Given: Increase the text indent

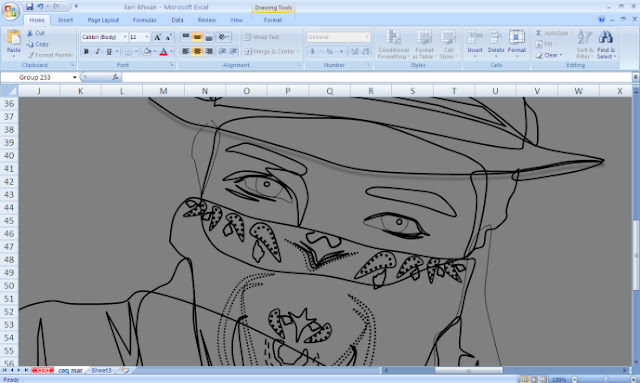Looking at the screenshot, I should 233,51.
